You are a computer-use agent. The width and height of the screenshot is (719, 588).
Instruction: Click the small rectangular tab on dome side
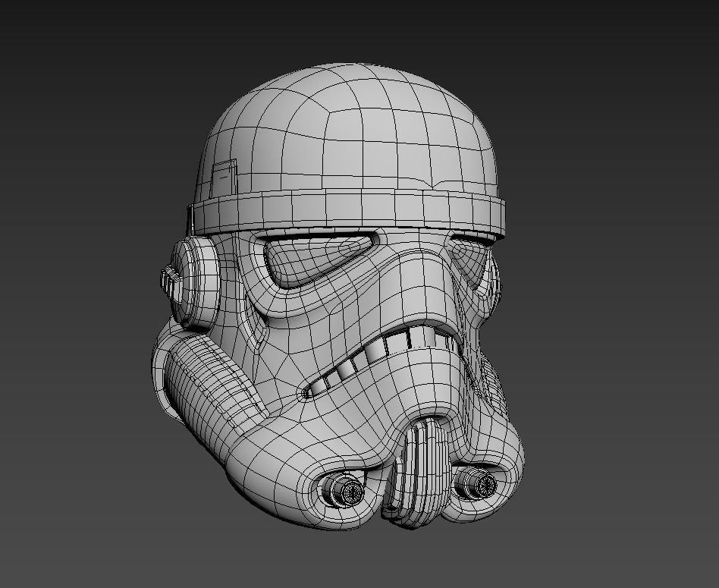click(224, 178)
